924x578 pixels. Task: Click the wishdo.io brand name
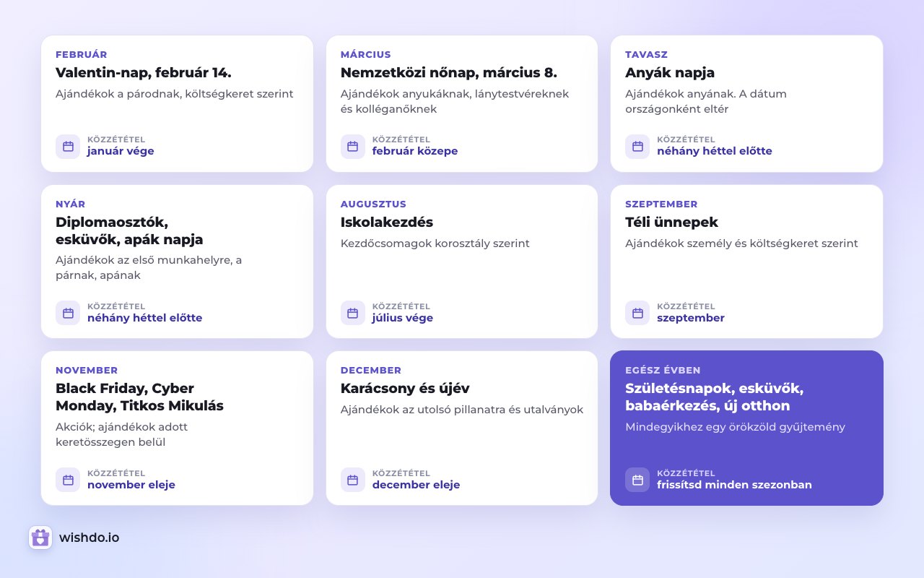click(x=90, y=538)
